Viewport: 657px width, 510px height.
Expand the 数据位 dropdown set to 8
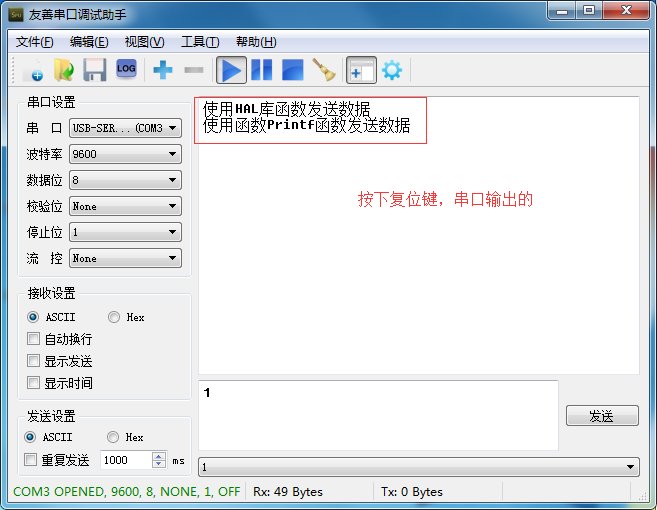[125, 180]
